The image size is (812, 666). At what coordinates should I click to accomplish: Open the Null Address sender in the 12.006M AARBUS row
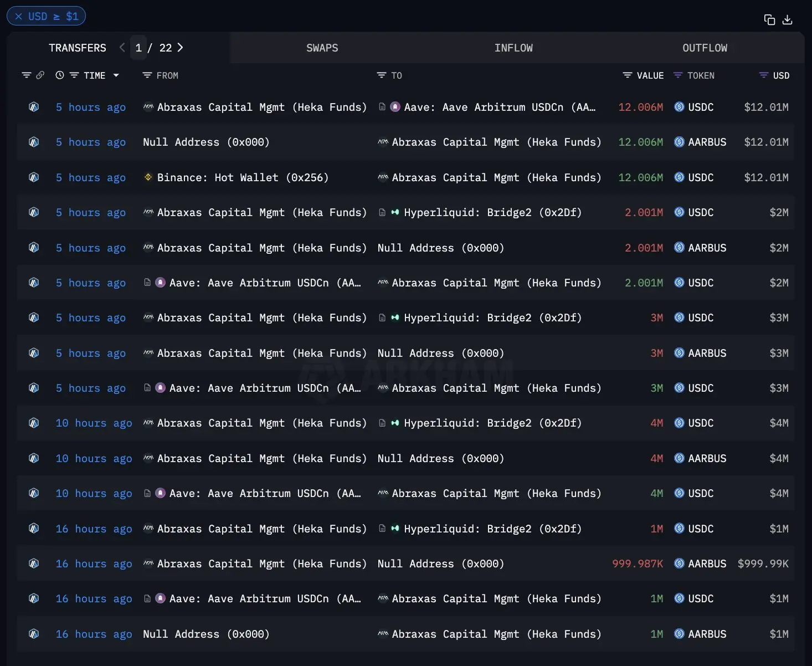pos(206,142)
